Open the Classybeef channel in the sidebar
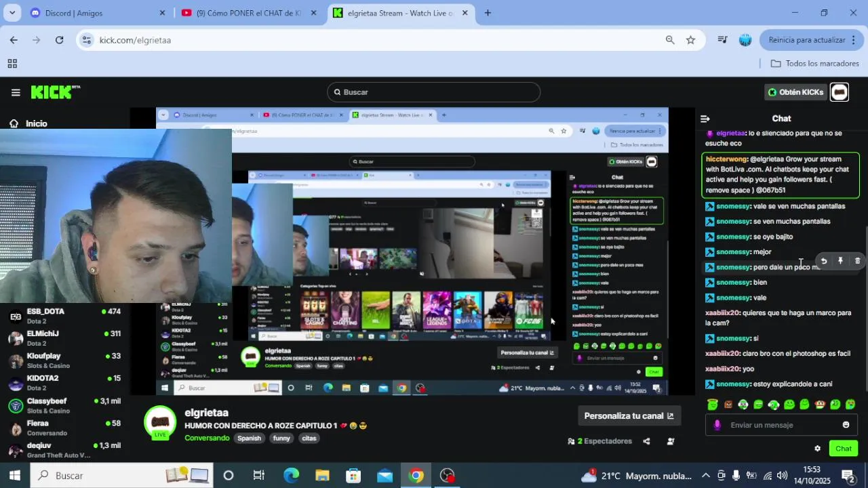 [64, 405]
